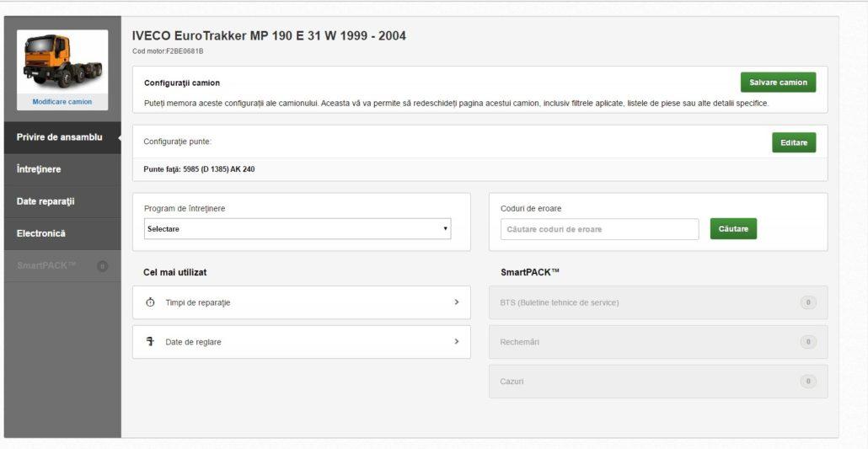The image size is (868, 449).
Task: Click the Cod motor:F2BE0681B text
Action: [168, 51]
